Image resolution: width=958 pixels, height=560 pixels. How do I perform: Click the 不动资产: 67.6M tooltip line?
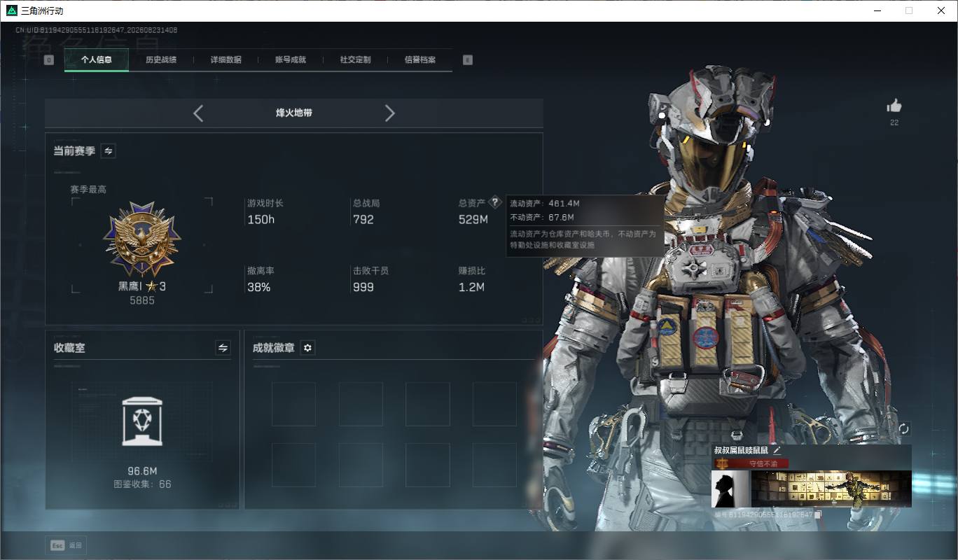tap(542, 218)
